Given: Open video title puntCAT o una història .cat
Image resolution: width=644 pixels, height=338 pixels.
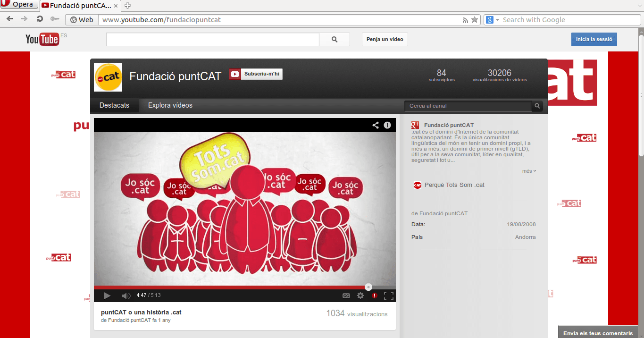Looking at the screenshot, I should (x=141, y=313).
